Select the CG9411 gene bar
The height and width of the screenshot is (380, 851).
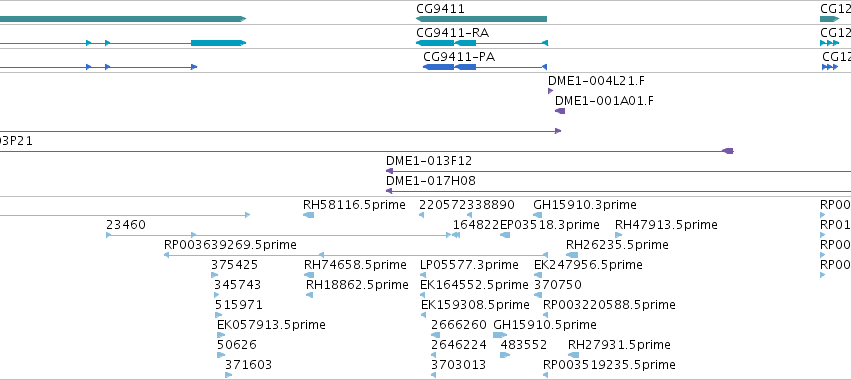pyautogui.click(x=481, y=19)
